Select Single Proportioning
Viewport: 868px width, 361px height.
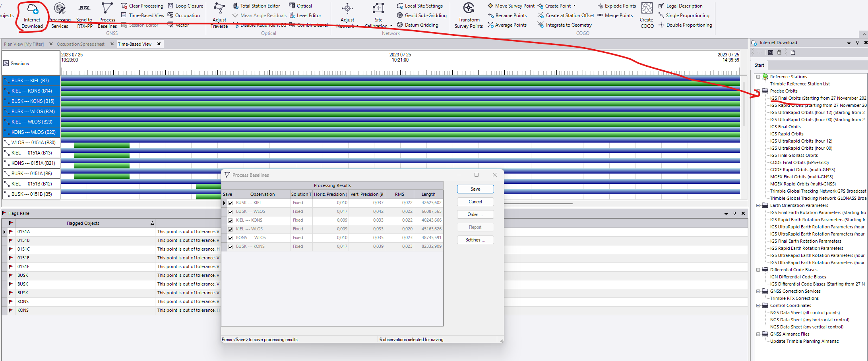[684, 15]
